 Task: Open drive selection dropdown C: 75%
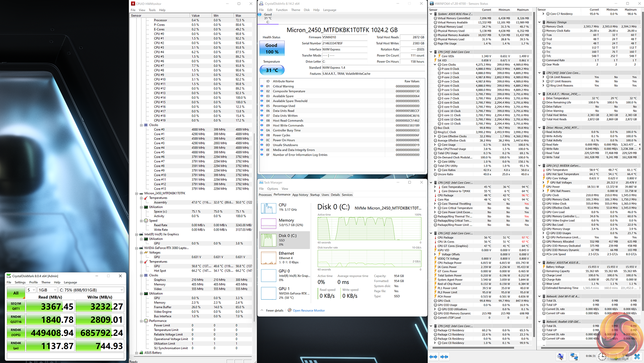91,290
